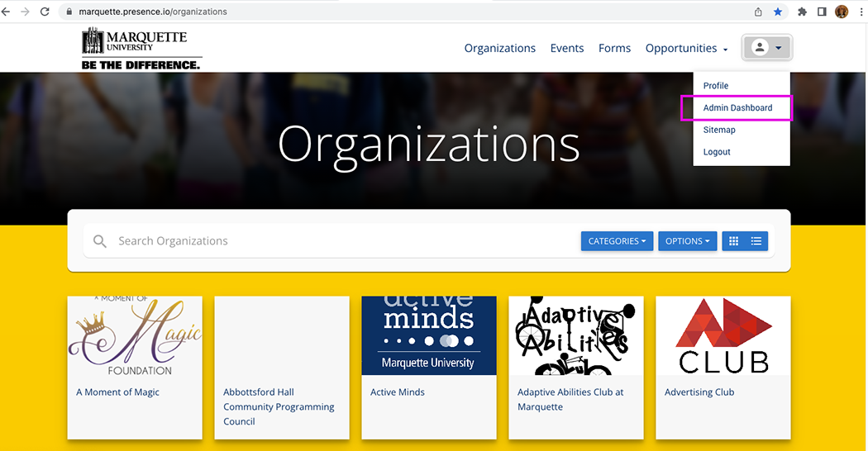Choose Logout from account menu
The height and width of the screenshot is (451, 868).
(717, 152)
